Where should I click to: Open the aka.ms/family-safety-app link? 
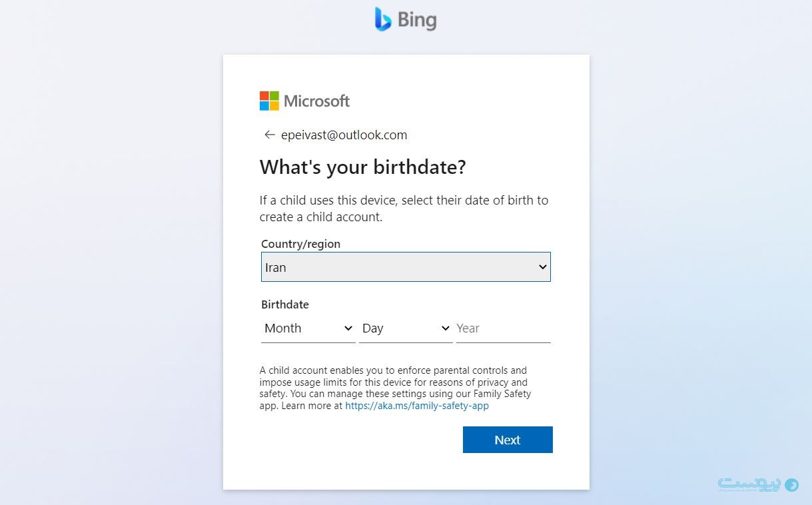click(x=417, y=405)
